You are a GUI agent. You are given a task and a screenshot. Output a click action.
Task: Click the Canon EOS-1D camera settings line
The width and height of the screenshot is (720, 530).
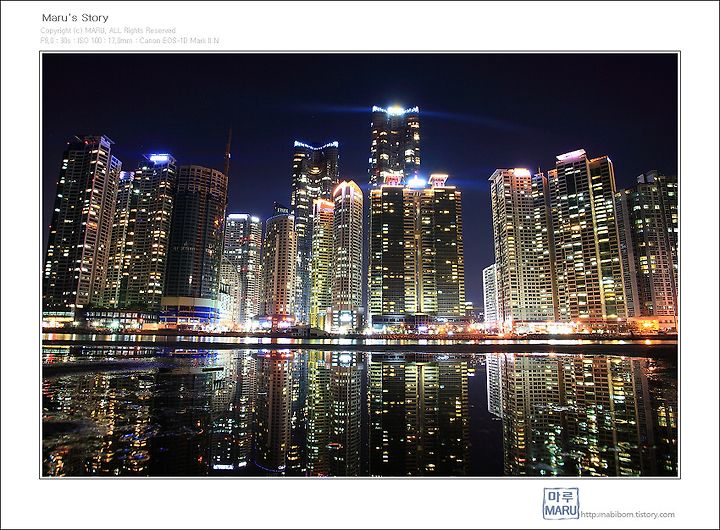[129, 40]
